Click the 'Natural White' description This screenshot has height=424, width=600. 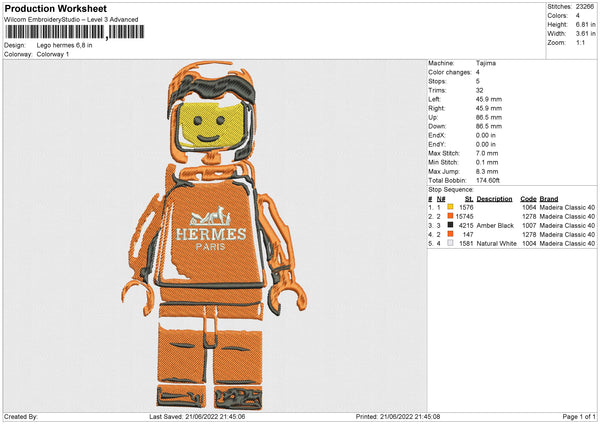(x=497, y=243)
